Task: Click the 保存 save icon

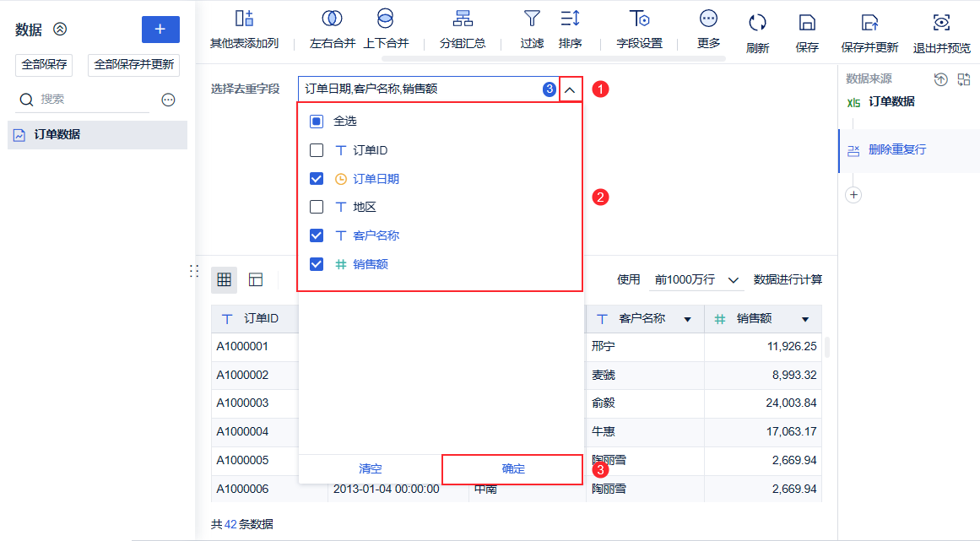Action: [807, 23]
